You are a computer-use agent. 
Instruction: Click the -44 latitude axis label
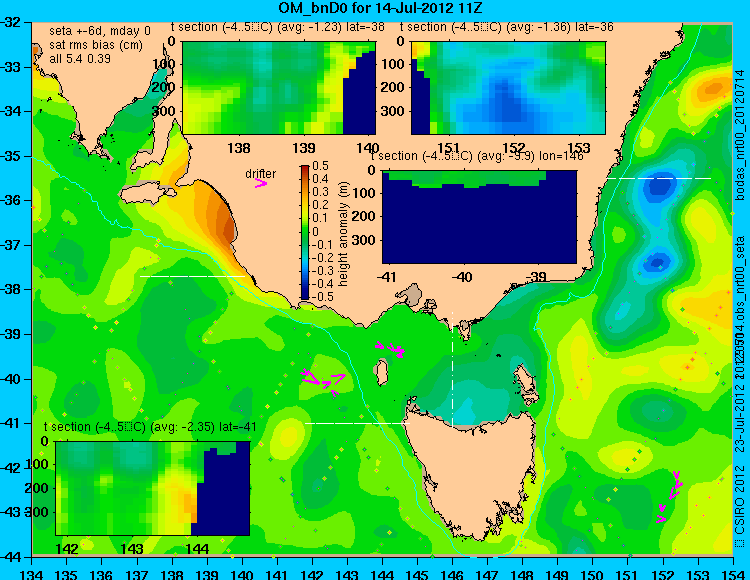pos(11,557)
